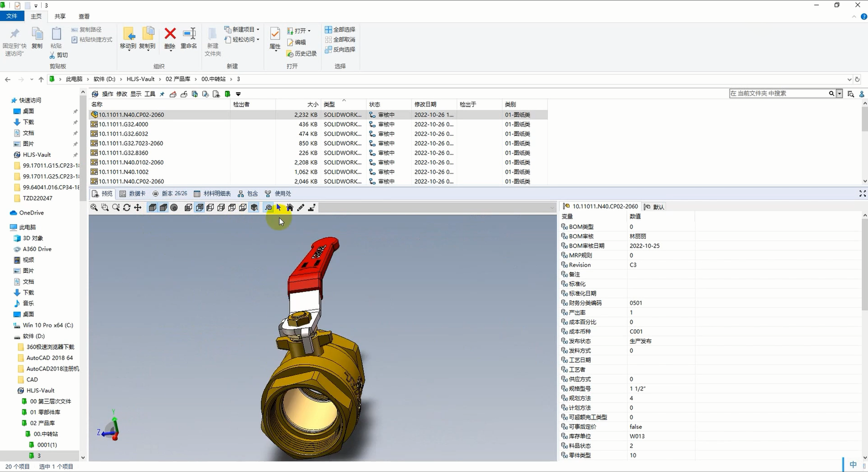Toggle the perspective view cube button
The image size is (868, 472).
(x=254, y=208)
